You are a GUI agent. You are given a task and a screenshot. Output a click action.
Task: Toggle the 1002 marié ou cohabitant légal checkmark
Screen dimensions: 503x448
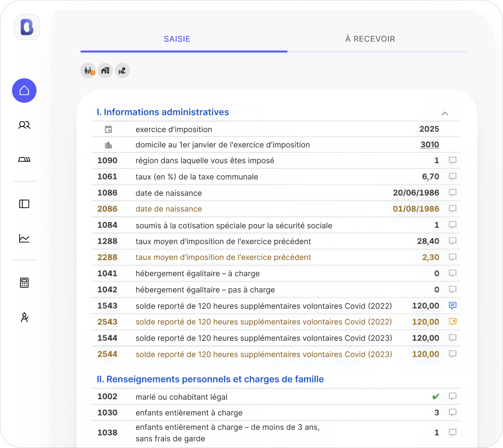(435, 397)
